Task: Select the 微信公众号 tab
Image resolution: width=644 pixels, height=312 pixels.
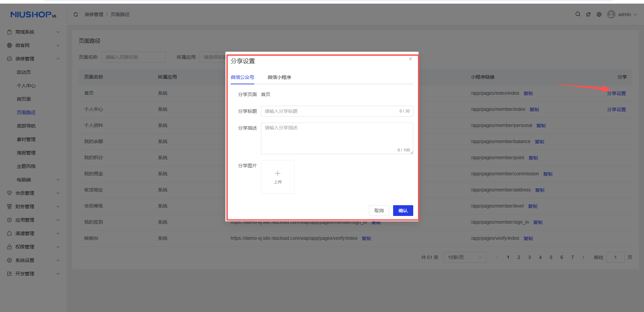Action: click(242, 77)
